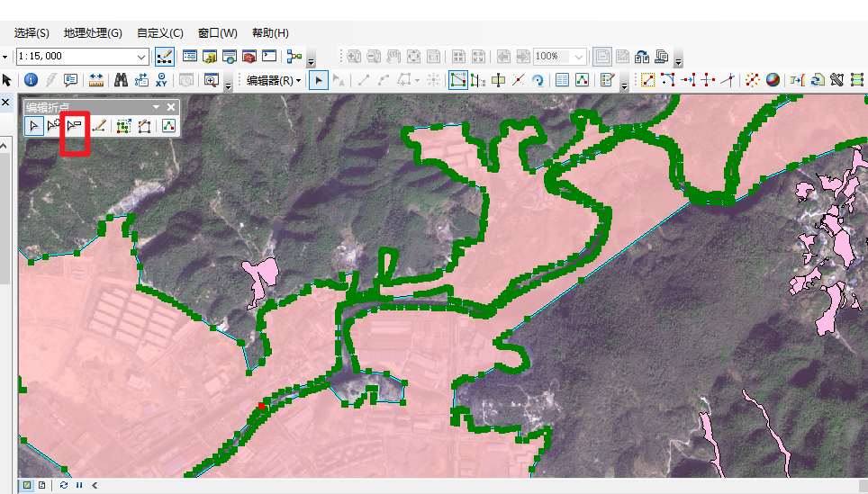Expand the standard toolbar options arrow
The width and height of the screenshot is (868, 494).
point(311,60)
